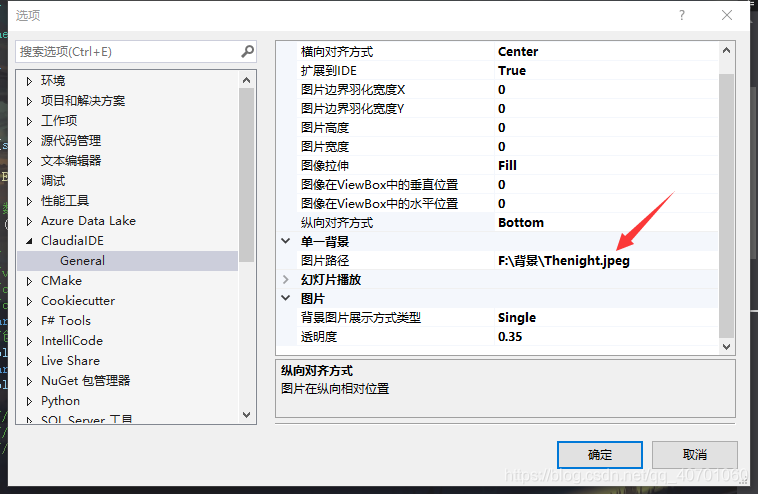This screenshot has width=758, height=494.
Task: Confirm with the 确定 button
Action: point(599,455)
